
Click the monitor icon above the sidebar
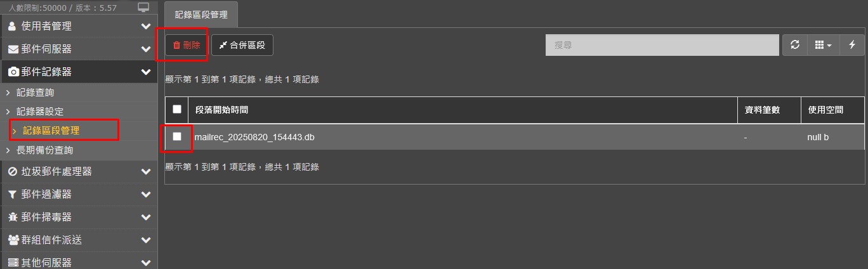click(143, 7)
